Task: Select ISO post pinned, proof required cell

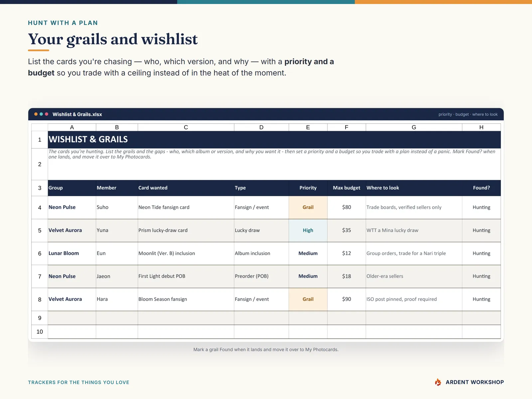Action: click(x=414, y=299)
